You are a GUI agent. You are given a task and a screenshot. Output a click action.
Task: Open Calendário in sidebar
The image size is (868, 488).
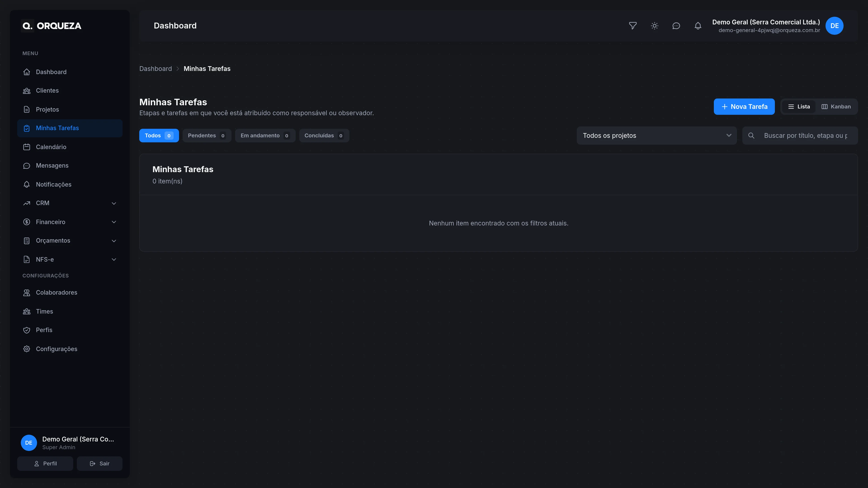(x=70, y=147)
